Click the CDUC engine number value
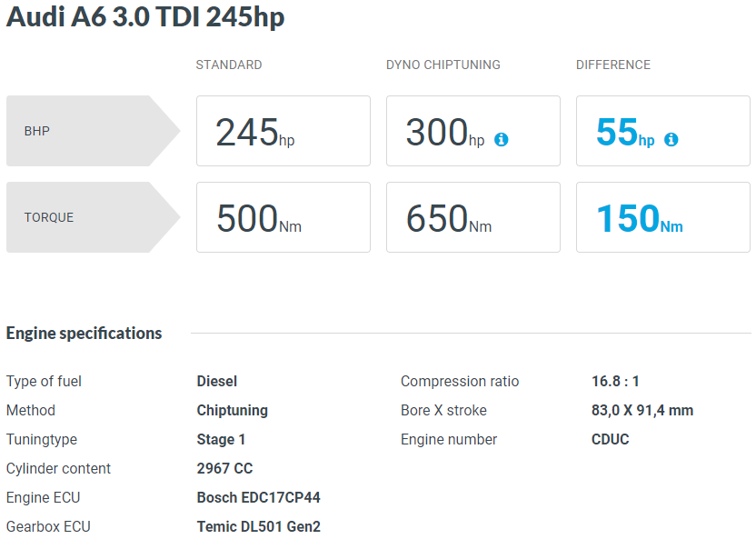Viewport: 756px width, 539px height. coord(610,439)
